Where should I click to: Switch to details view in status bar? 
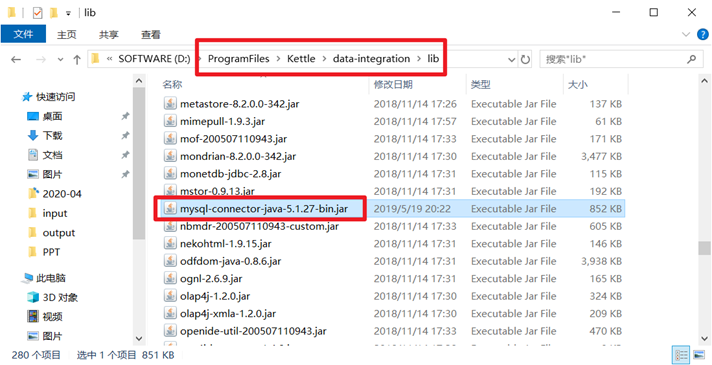click(681, 354)
